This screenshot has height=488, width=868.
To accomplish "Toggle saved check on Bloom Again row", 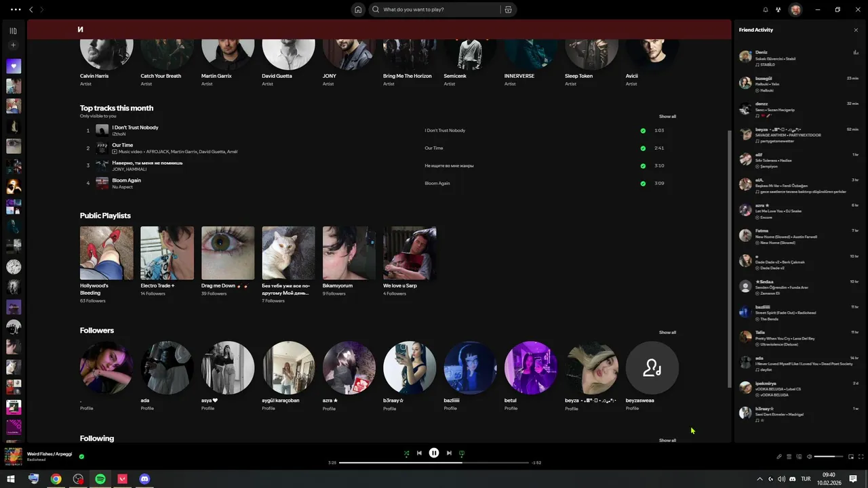I will (x=643, y=183).
